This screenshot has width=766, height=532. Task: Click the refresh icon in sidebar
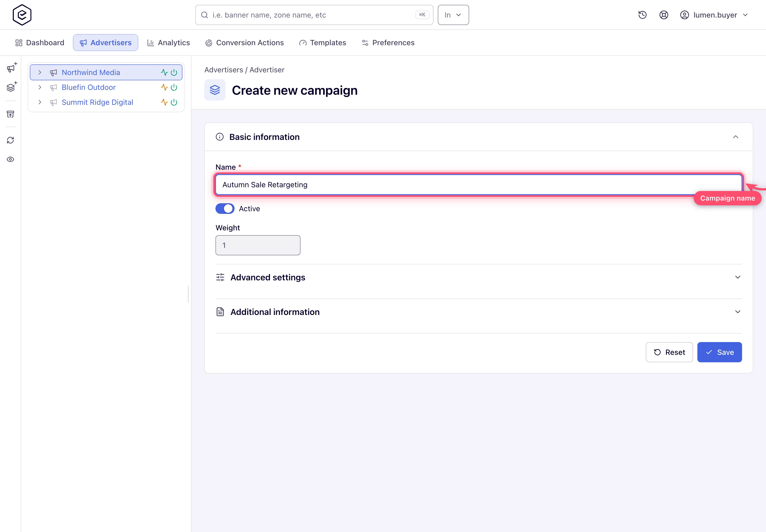tap(10, 140)
